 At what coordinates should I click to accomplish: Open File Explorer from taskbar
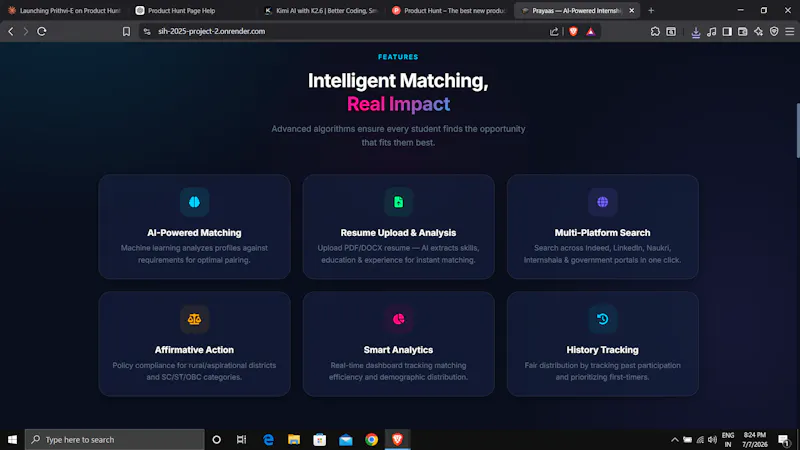pyautogui.click(x=294, y=439)
